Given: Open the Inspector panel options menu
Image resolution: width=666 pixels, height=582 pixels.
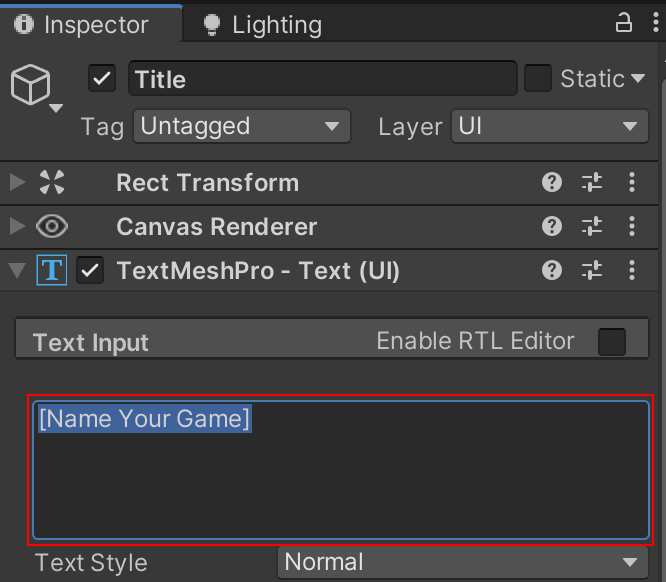Looking at the screenshot, I should click(653, 23).
